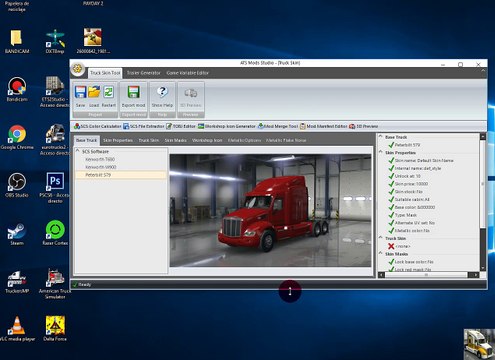Click summary panel scroll-down arrow

coord(483,268)
